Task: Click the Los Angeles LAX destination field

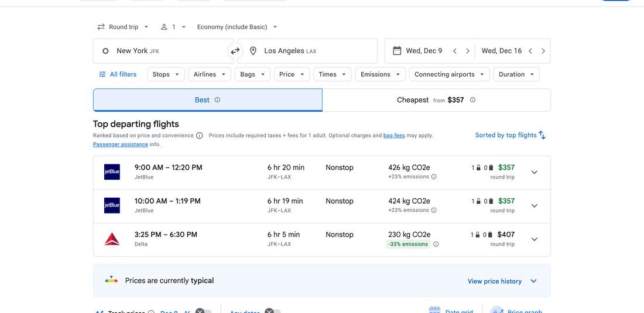Action: click(x=307, y=51)
